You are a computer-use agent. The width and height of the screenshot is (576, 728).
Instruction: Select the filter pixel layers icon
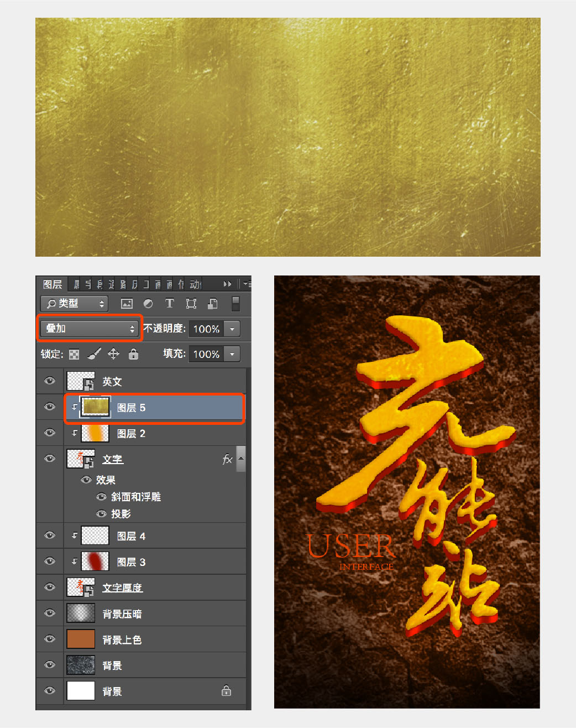127,304
